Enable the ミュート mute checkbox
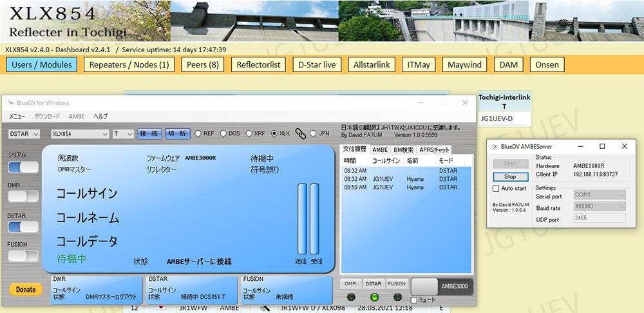Screen dimensions: 644x313 click(x=414, y=300)
